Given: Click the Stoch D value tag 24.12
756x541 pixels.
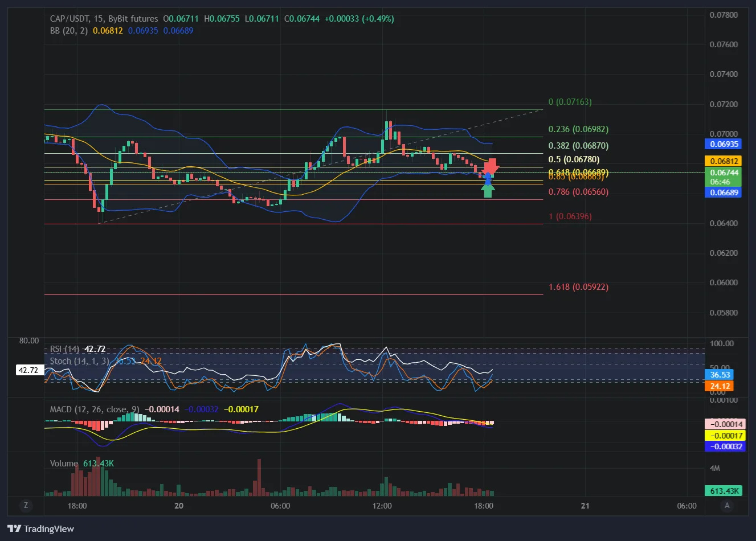Looking at the screenshot, I should (x=720, y=386).
